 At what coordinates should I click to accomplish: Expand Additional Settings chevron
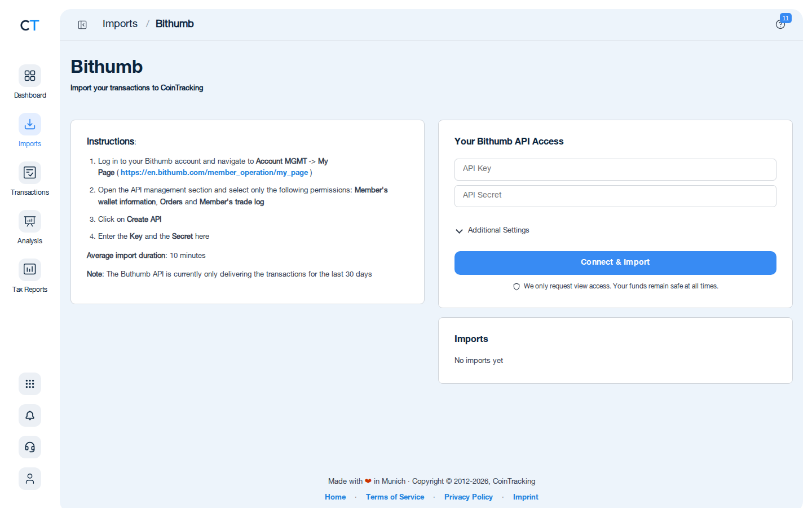[x=459, y=231]
